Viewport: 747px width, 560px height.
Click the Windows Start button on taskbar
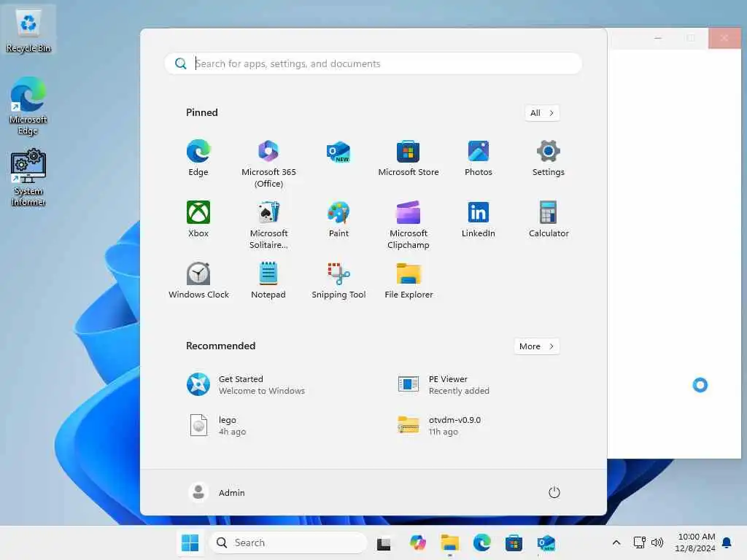click(x=190, y=542)
